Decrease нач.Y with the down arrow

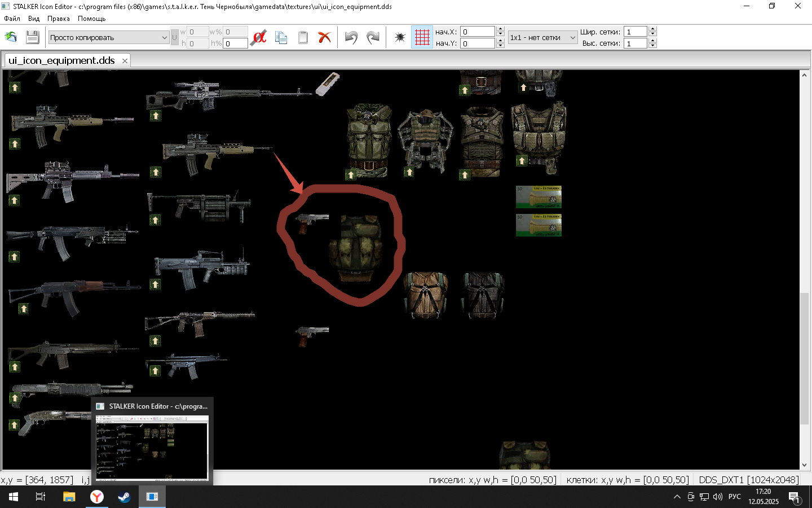(500, 46)
